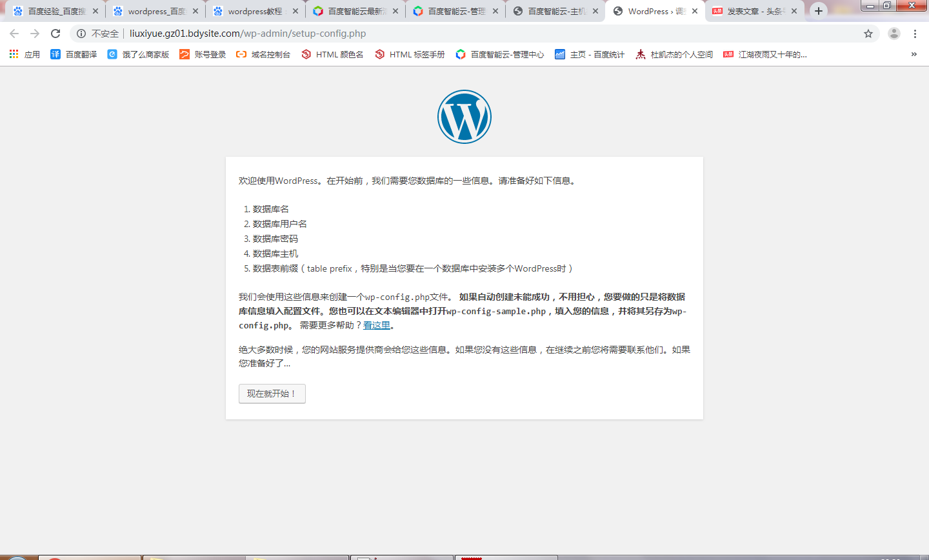This screenshot has height=560, width=929.
Task: Click the 数据库主机 list item
Action: 275,254
